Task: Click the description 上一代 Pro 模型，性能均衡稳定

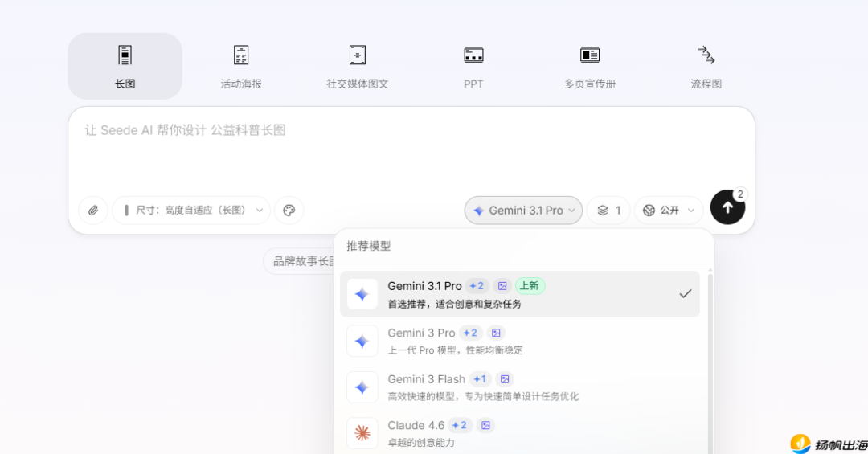Action: pos(455,350)
